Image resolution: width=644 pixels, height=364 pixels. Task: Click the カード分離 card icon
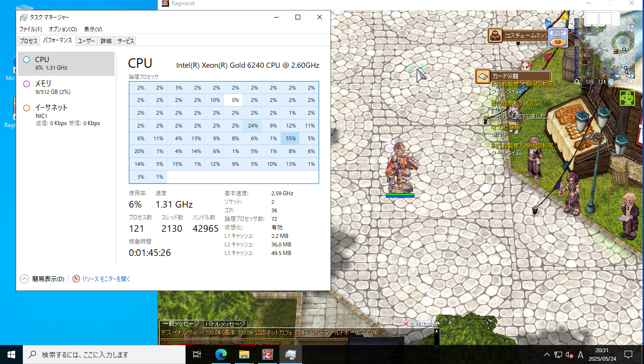point(483,76)
